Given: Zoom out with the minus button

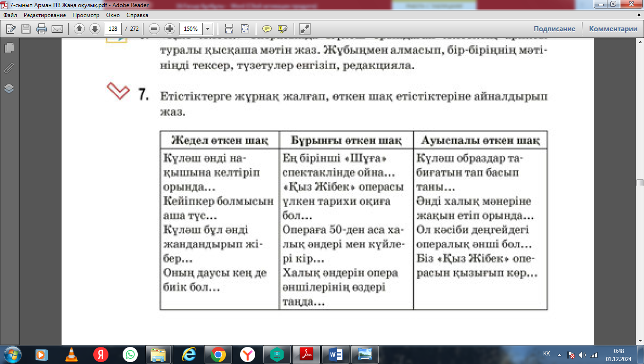Looking at the screenshot, I should pos(153,29).
